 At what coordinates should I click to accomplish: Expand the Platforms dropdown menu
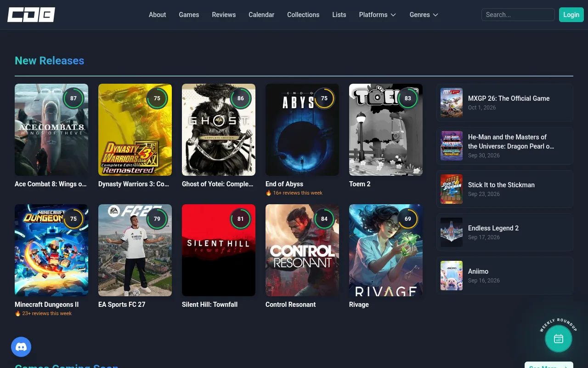(378, 15)
